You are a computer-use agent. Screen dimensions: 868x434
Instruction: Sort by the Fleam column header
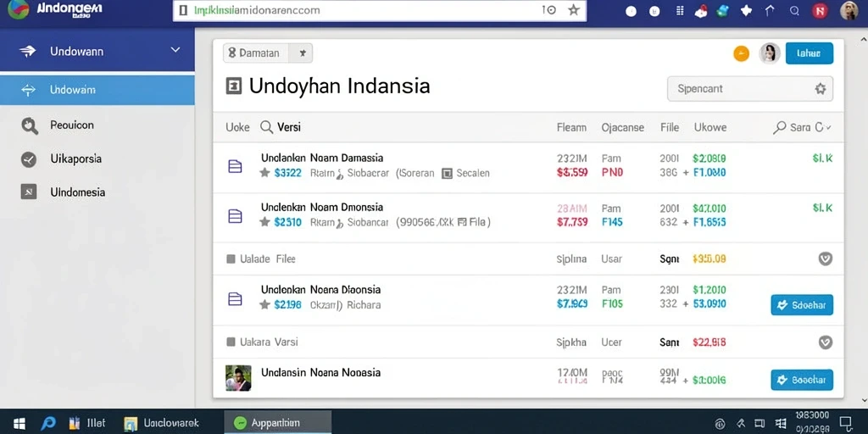pyautogui.click(x=571, y=127)
